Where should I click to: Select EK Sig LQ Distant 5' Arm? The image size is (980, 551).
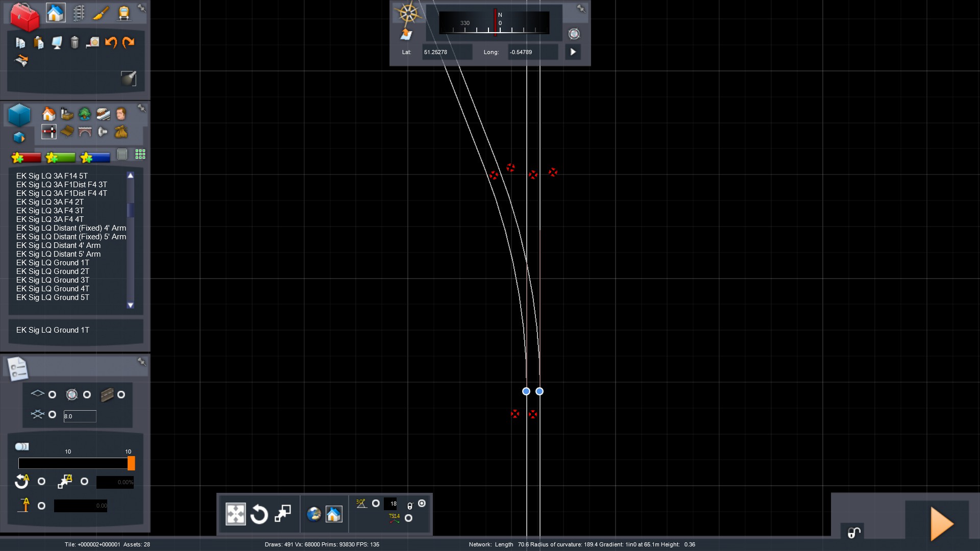[x=58, y=254]
